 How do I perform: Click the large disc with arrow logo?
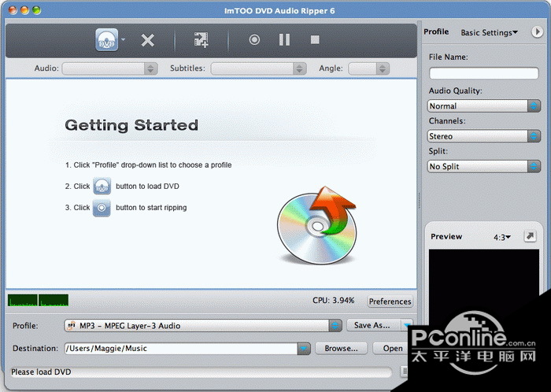tap(317, 225)
